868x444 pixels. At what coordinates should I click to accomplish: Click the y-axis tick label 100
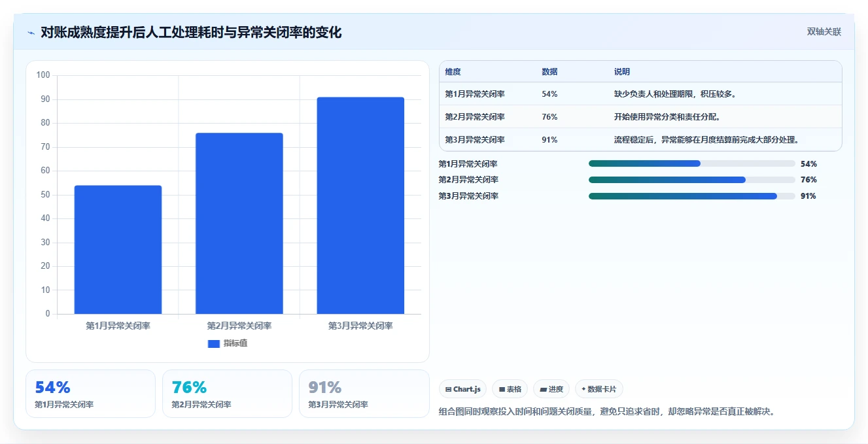pos(43,75)
